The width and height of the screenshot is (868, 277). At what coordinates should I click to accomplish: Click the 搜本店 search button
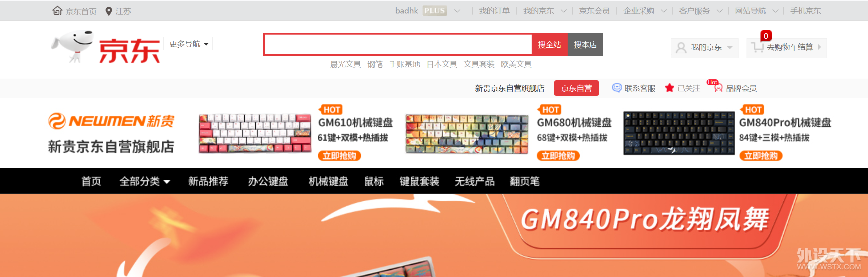[x=585, y=44]
